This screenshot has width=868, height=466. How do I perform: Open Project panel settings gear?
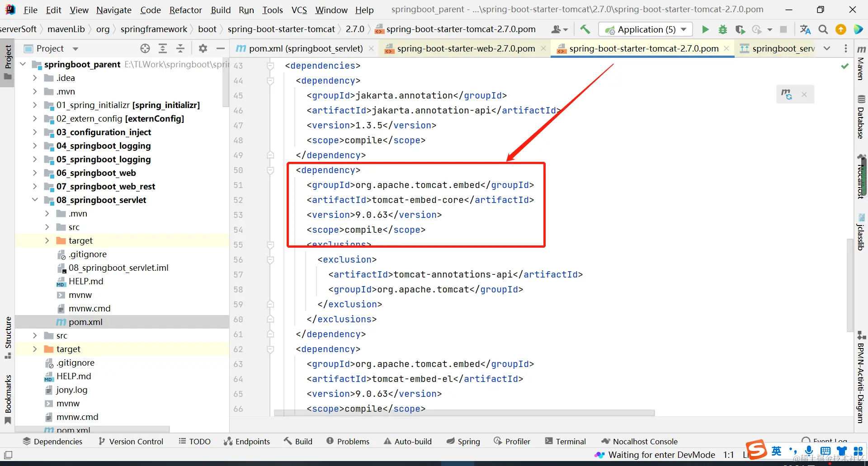coord(203,48)
